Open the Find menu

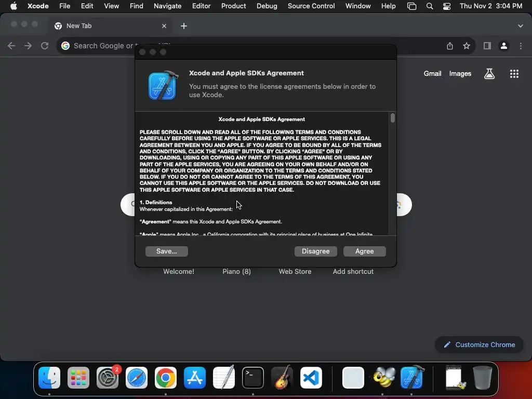tap(137, 6)
